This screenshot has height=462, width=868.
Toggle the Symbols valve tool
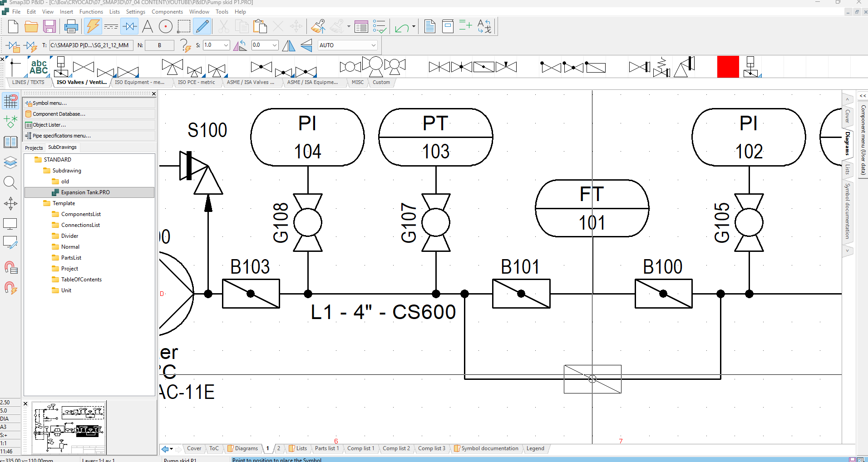[130, 26]
